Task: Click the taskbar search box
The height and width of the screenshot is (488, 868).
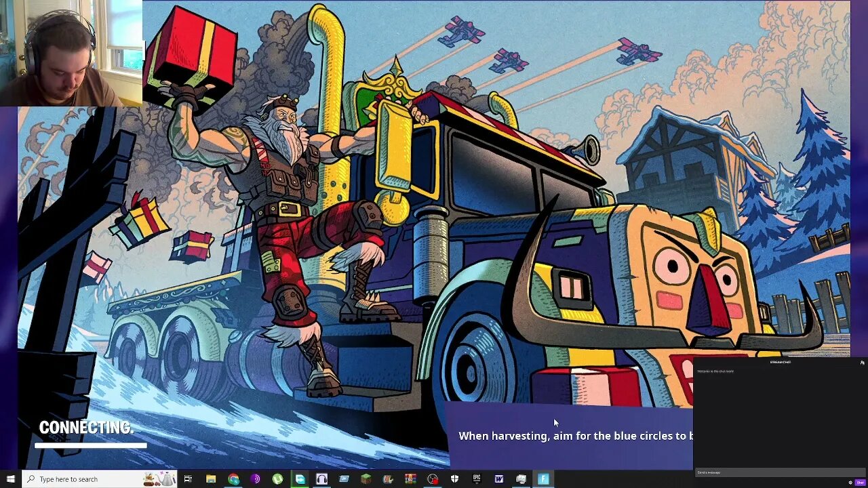Action: click(x=99, y=479)
